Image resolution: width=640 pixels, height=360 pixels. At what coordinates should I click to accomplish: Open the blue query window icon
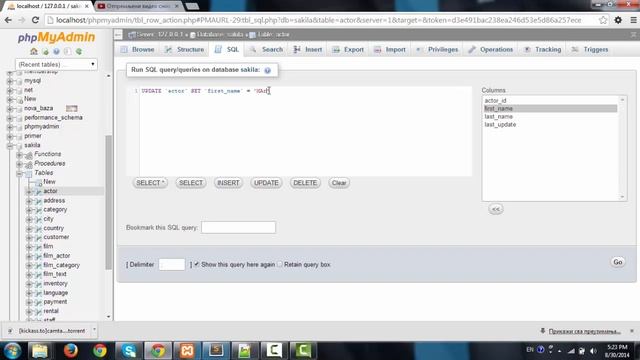pyautogui.click(x=56, y=51)
